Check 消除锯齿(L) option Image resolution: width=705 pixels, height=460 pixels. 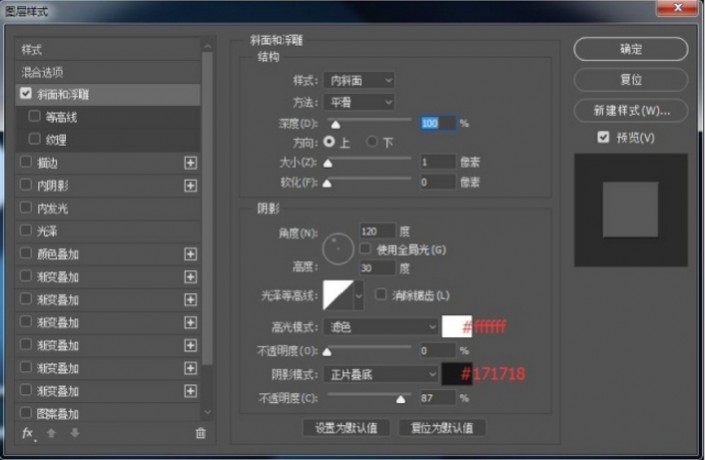pyautogui.click(x=380, y=295)
